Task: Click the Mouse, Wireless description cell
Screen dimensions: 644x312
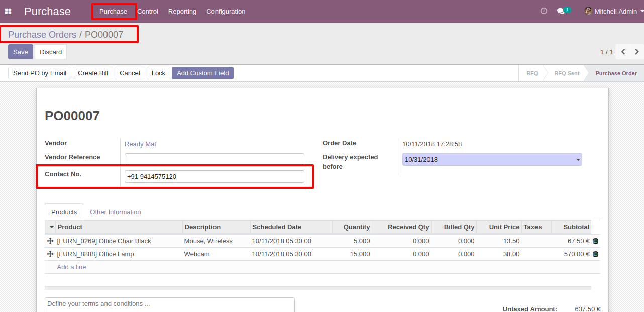Action: click(216, 241)
